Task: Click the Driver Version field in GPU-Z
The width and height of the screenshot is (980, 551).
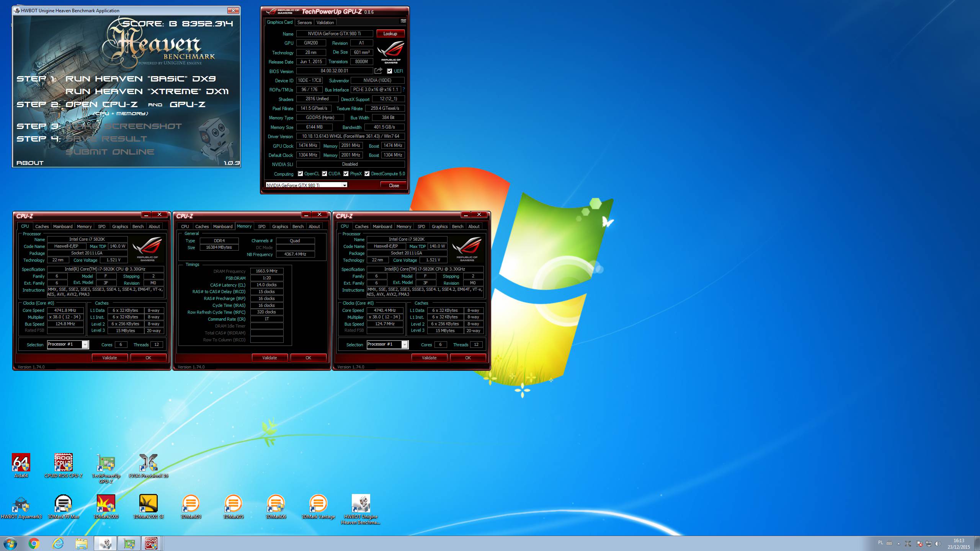Action: [350, 136]
